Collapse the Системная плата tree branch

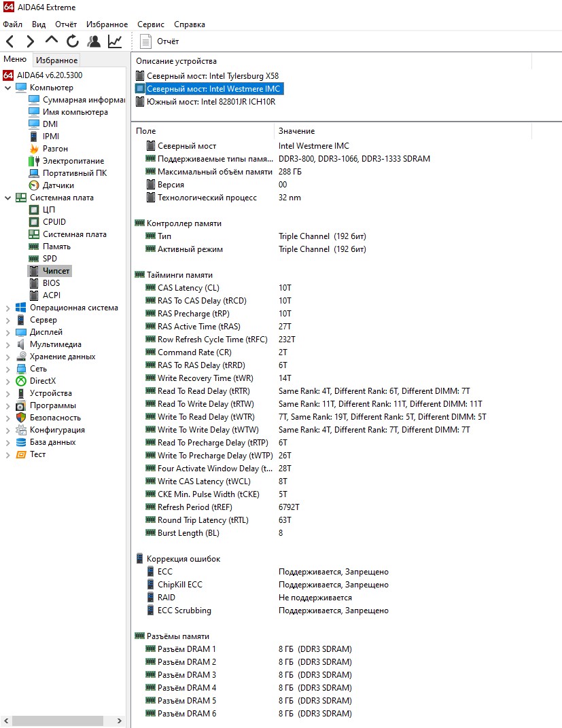(x=7, y=198)
